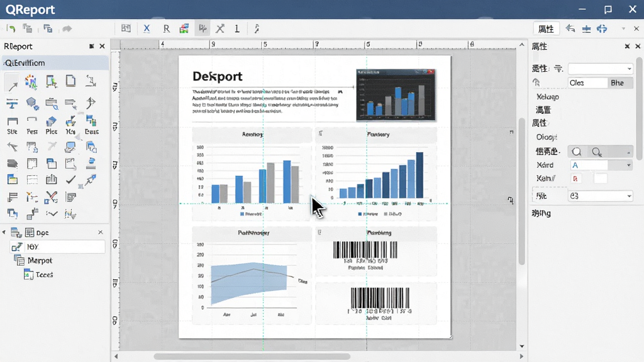Click the R toolbar icon
This screenshot has height=362, width=644.
tap(166, 29)
